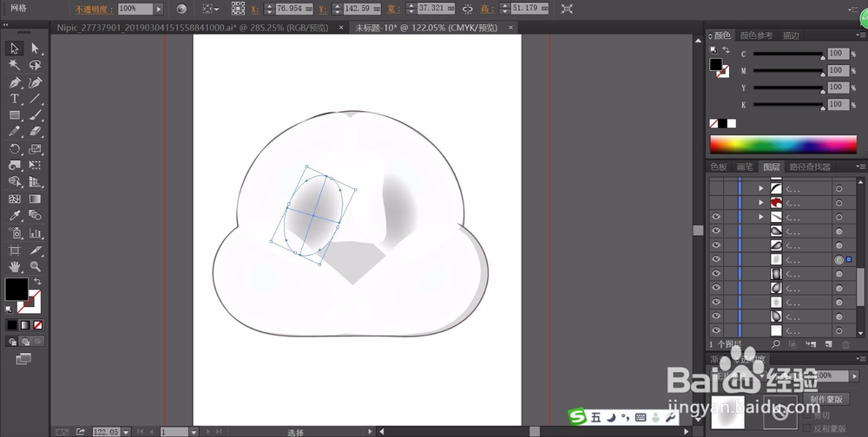Show the hidden layer with red thumbnail
This screenshot has width=868, height=437.
point(716,202)
